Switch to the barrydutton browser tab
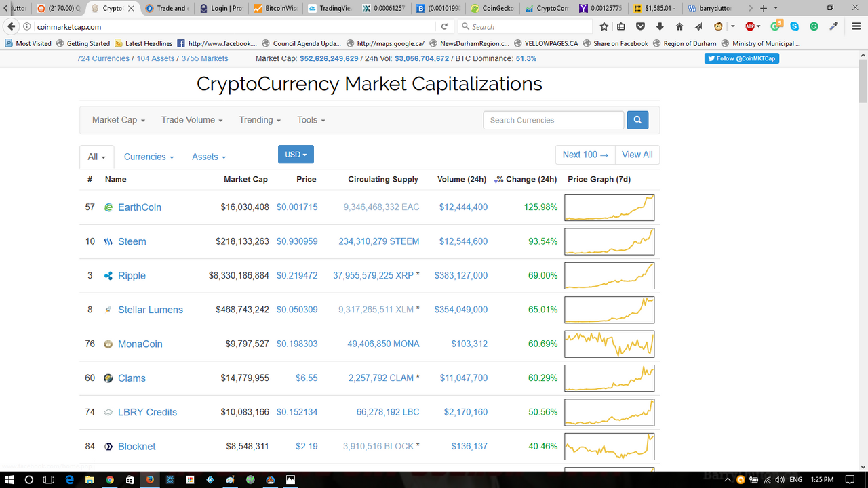This screenshot has height=488, width=868. [x=710, y=8]
